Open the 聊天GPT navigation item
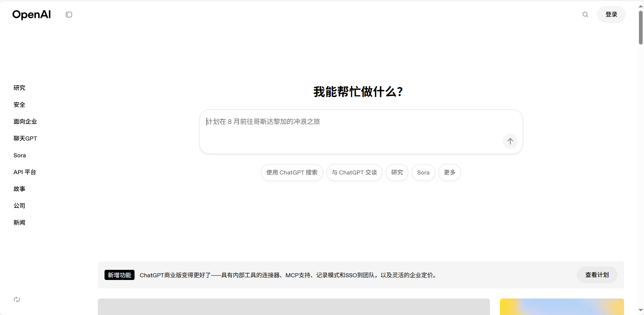This screenshot has width=644, height=315. pyautogui.click(x=25, y=138)
